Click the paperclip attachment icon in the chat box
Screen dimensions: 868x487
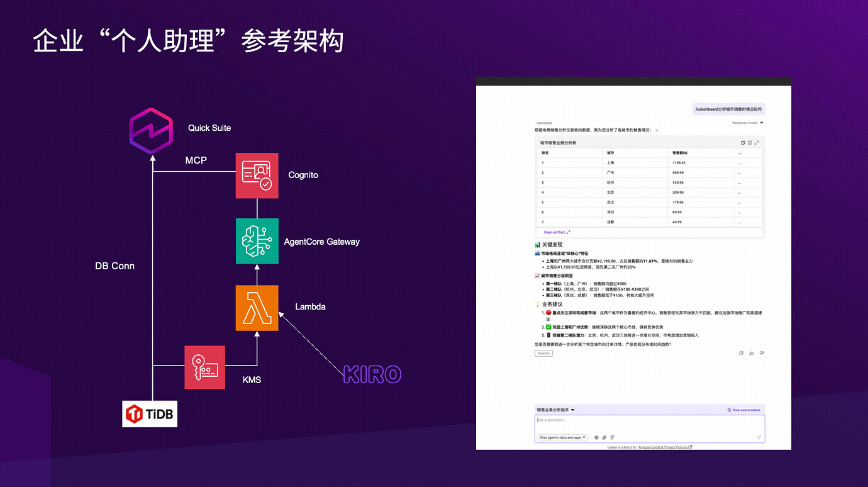point(604,437)
